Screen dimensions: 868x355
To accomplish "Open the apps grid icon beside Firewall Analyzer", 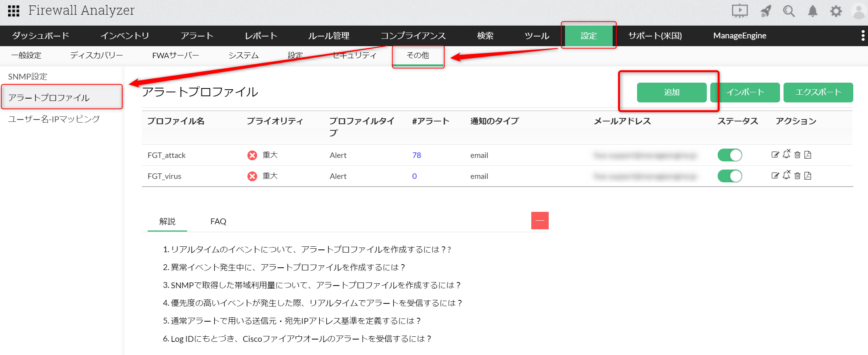I will coord(14,11).
